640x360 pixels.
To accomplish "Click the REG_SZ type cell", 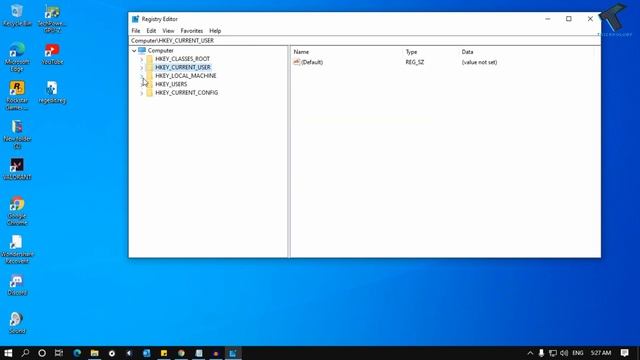I will 415,62.
